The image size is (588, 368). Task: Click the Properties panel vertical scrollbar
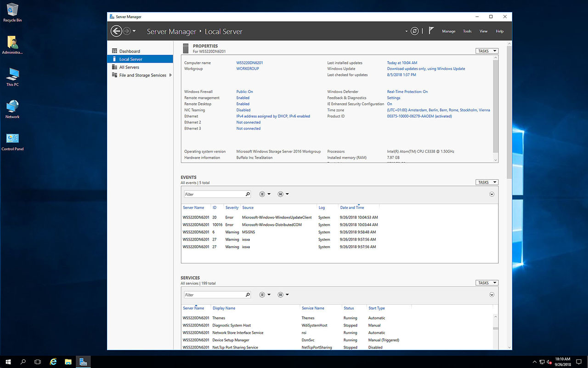tap(495, 106)
